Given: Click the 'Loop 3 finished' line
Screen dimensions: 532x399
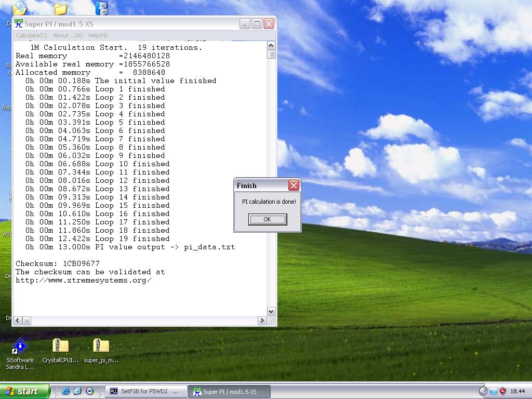Looking at the screenshot, I should click(x=95, y=106).
